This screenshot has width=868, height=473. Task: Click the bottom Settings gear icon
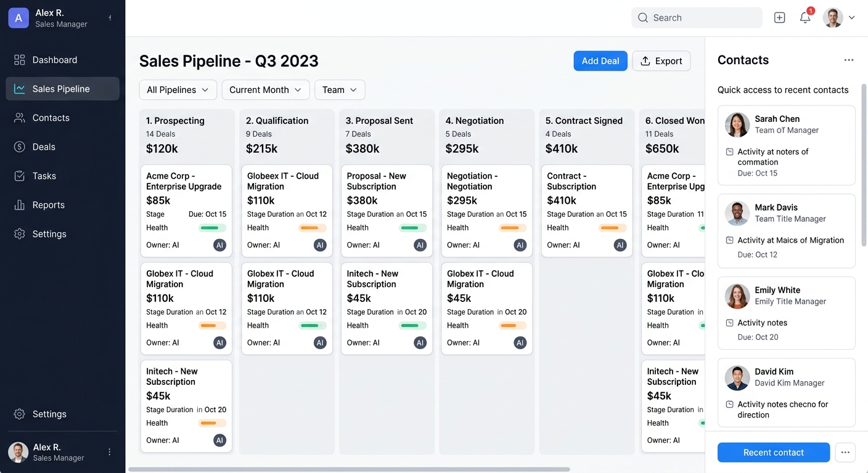click(x=20, y=414)
